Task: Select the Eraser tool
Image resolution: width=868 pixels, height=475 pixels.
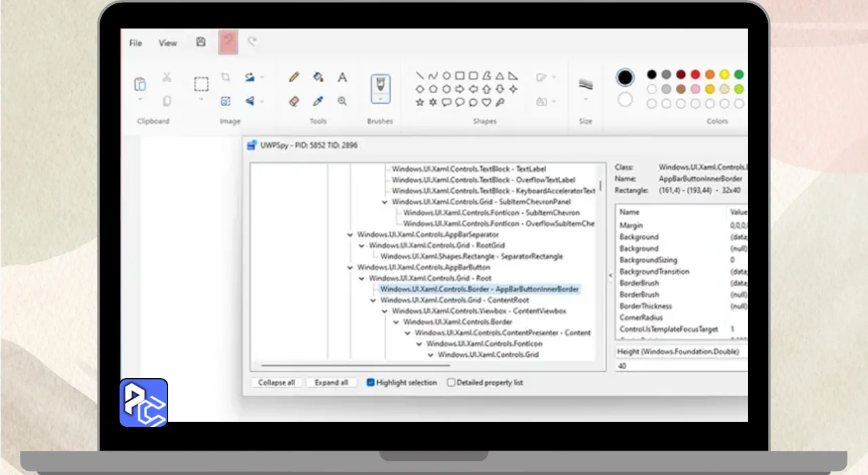Action: click(x=294, y=101)
